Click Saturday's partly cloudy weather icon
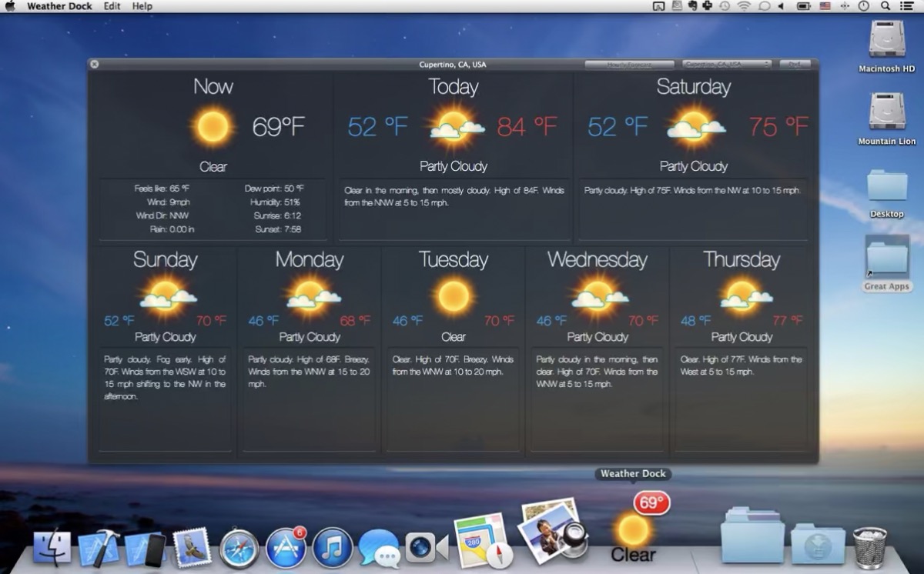Screen dimensions: 924x574 tap(695, 126)
